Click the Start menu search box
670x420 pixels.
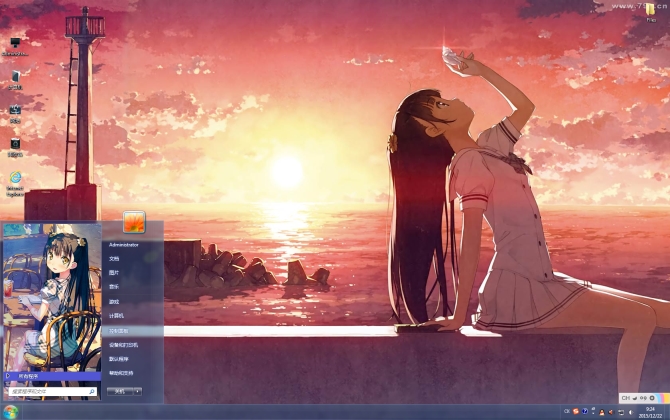pyautogui.click(x=52, y=391)
